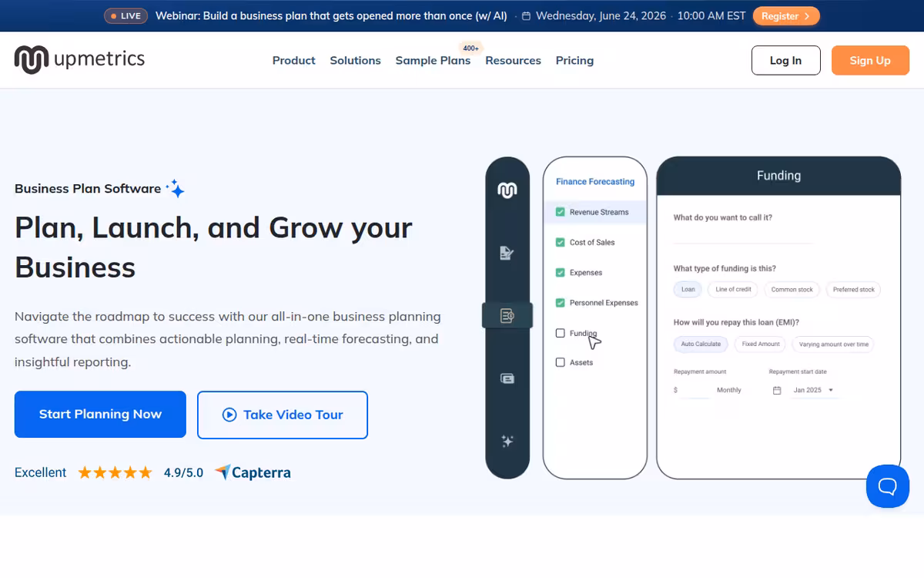924x578 pixels.
Task: Click the 4.9/5.0 rating text
Action: (183, 472)
